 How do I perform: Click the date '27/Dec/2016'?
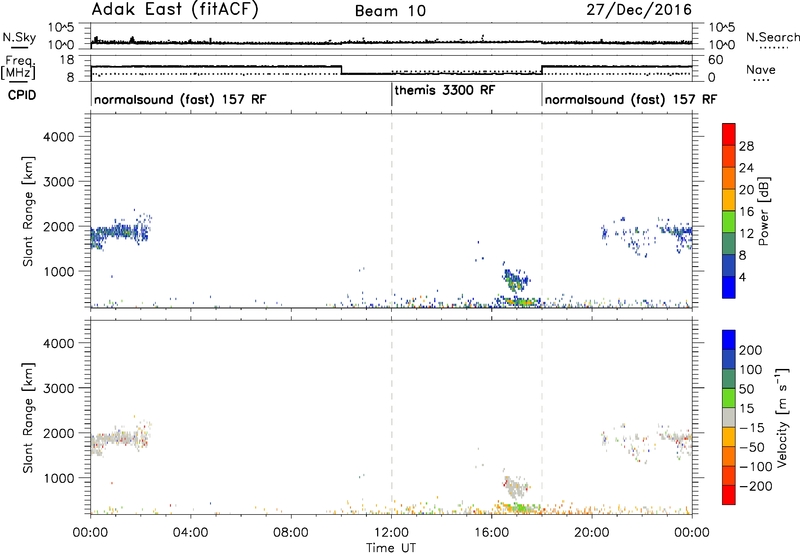click(639, 10)
